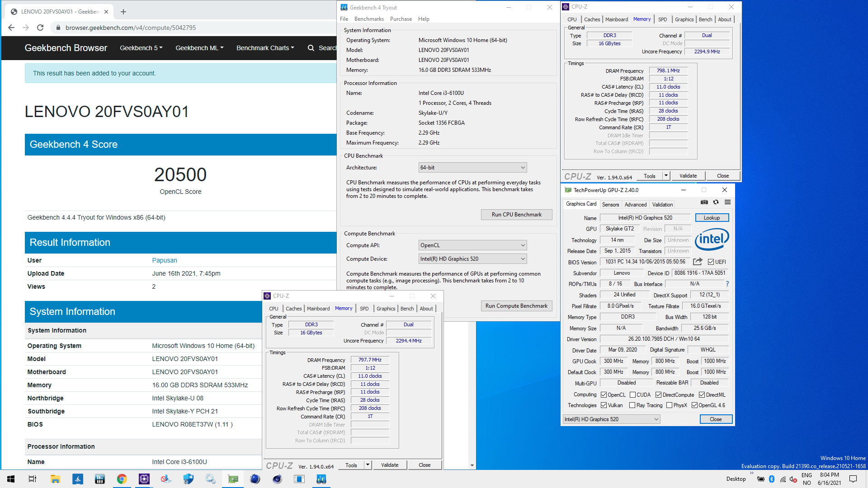The width and height of the screenshot is (868, 488).
Task: Click the Intel logo in GPU-Z
Action: click(712, 239)
